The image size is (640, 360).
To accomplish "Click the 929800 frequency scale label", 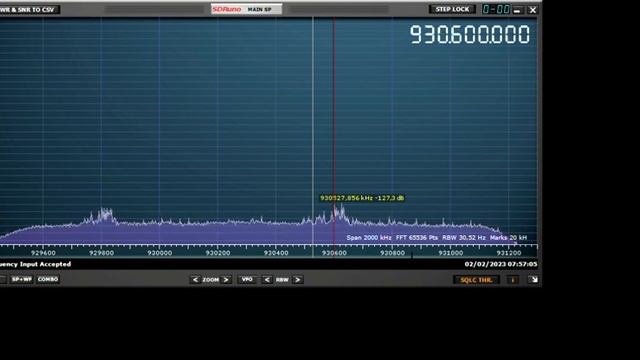I will tap(101, 253).
